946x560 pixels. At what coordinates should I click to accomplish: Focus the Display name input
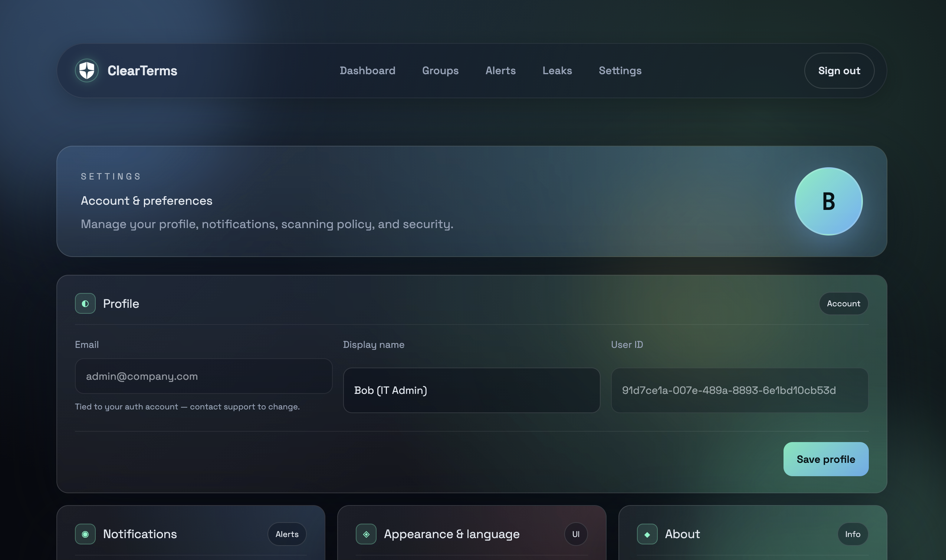pos(472,390)
